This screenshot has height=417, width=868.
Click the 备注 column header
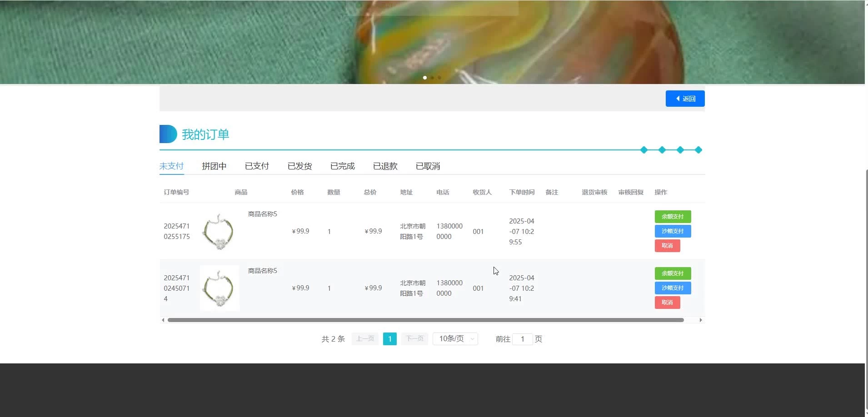coord(552,192)
